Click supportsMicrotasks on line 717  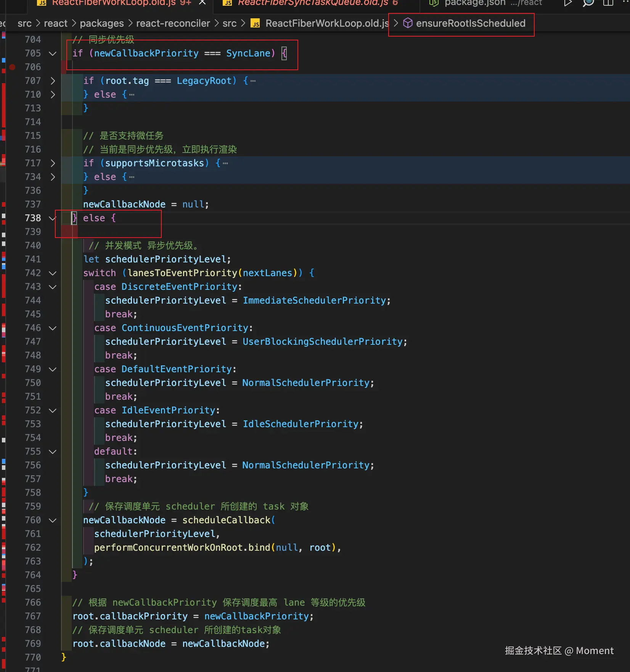point(154,163)
